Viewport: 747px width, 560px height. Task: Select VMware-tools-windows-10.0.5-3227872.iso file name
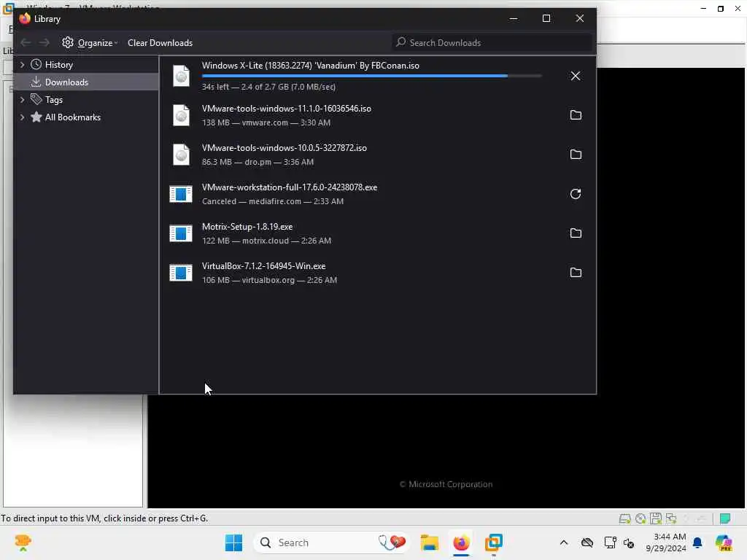[285, 148]
